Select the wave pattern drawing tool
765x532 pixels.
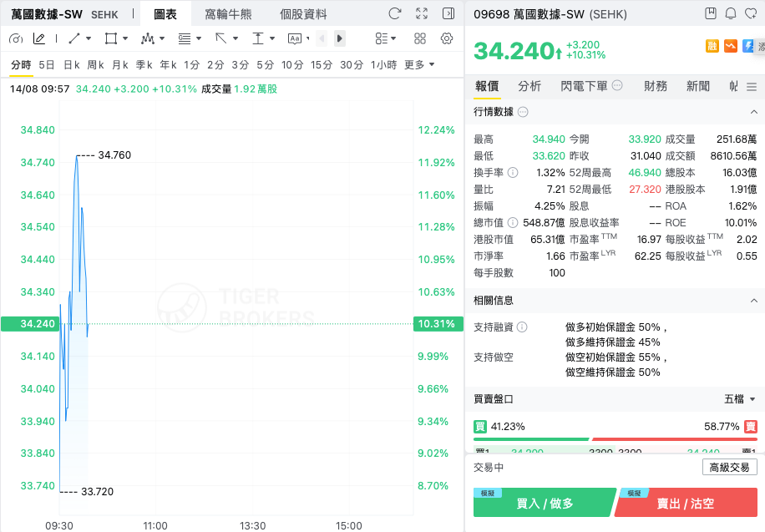(147, 38)
